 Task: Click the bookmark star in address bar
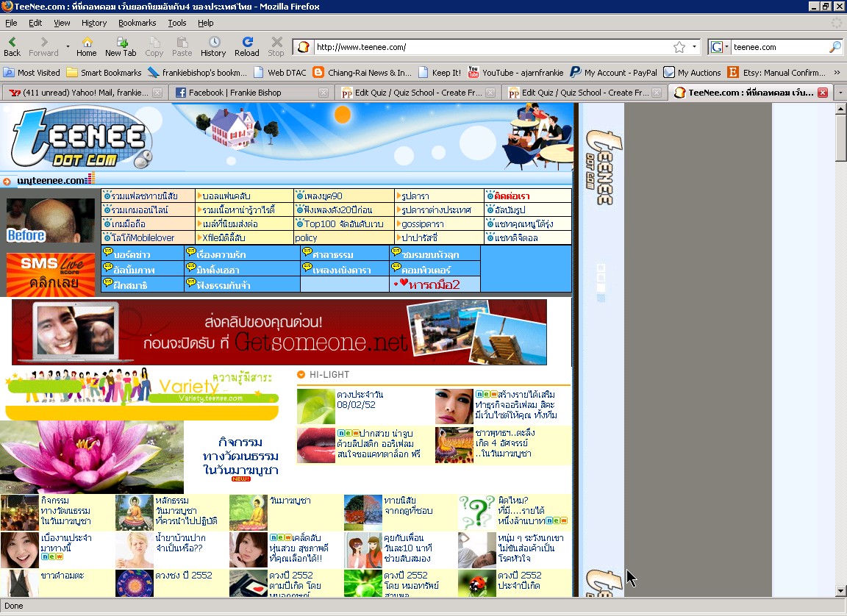point(679,47)
